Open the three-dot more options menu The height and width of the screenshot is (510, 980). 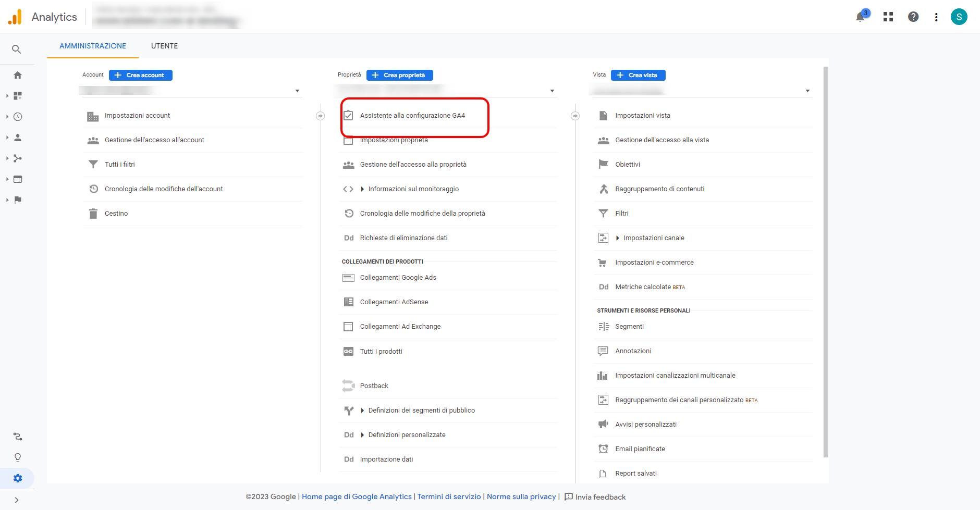click(x=936, y=17)
